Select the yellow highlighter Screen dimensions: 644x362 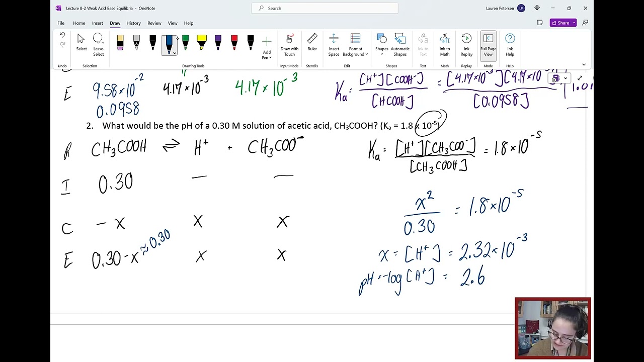click(x=202, y=43)
